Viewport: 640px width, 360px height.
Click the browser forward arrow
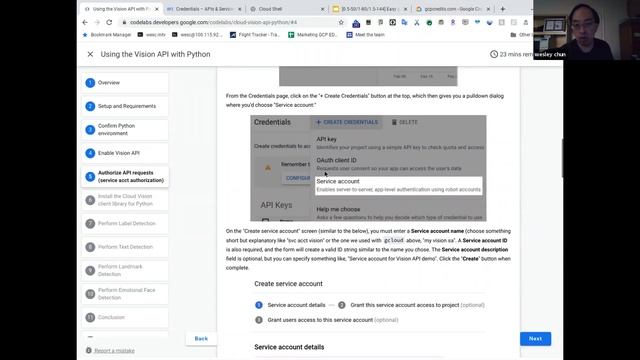pos(97,22)
